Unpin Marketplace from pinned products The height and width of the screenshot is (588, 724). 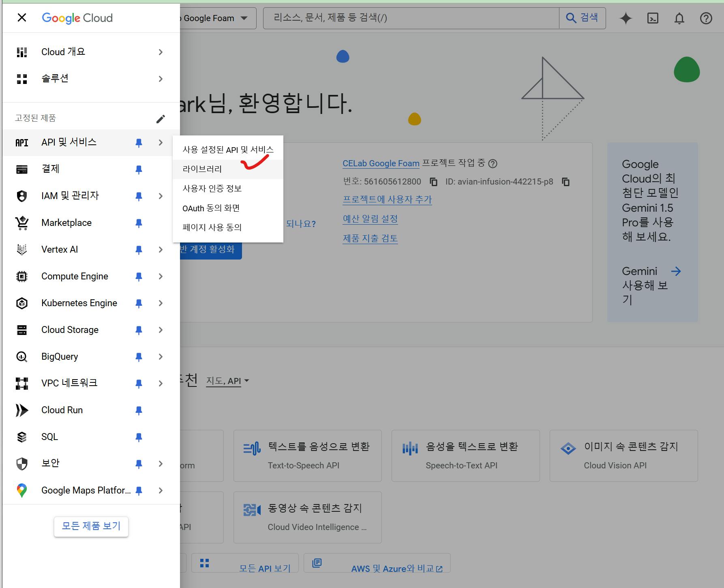[139, 223]
